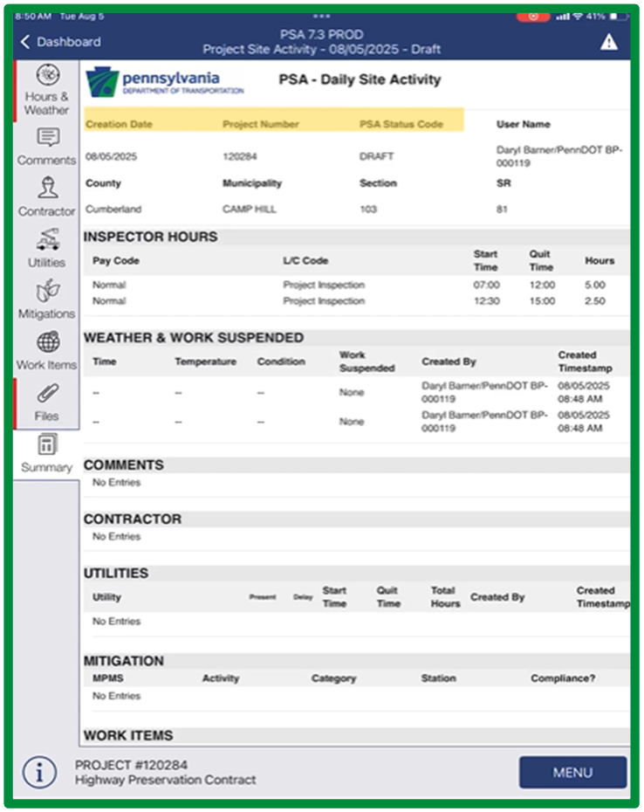Open the Hours & Weather sidebar icon
The height and width of the screenshot is (812, 644).
(48, 75)
